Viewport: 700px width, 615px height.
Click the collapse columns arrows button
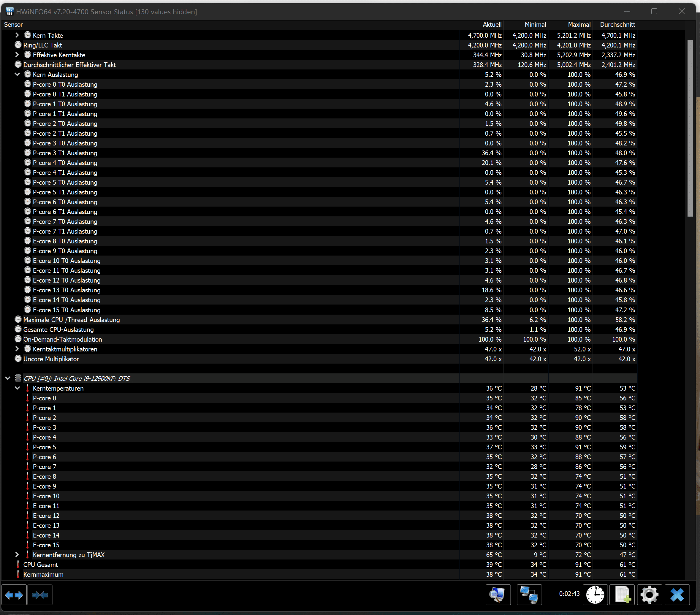tap(40, 595)
